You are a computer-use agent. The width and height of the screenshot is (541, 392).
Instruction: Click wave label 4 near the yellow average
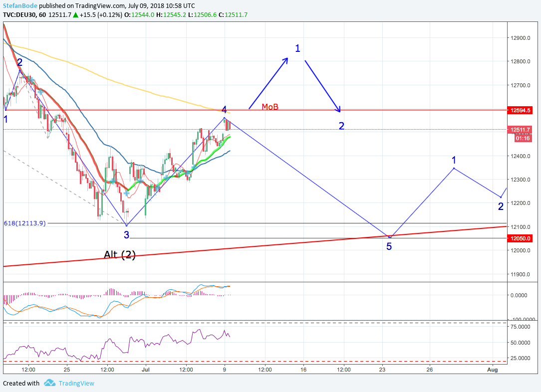pyautogui.click(x=224, y=110)
